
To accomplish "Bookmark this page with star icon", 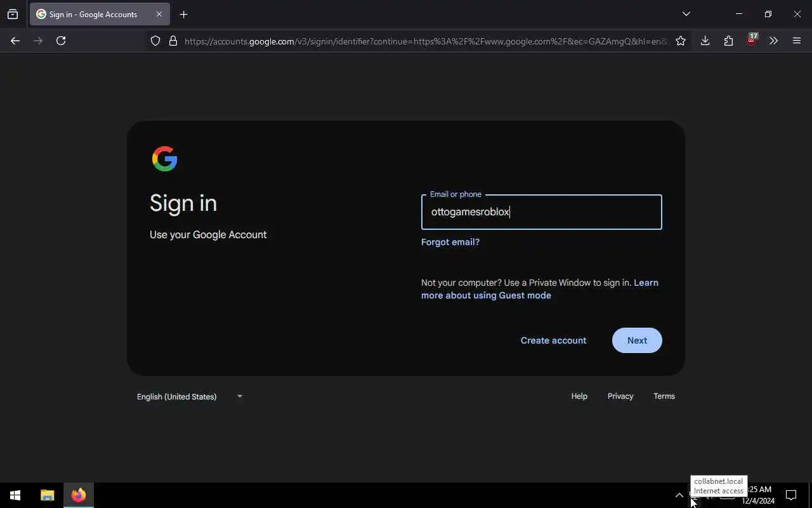I will coord(681,41).
